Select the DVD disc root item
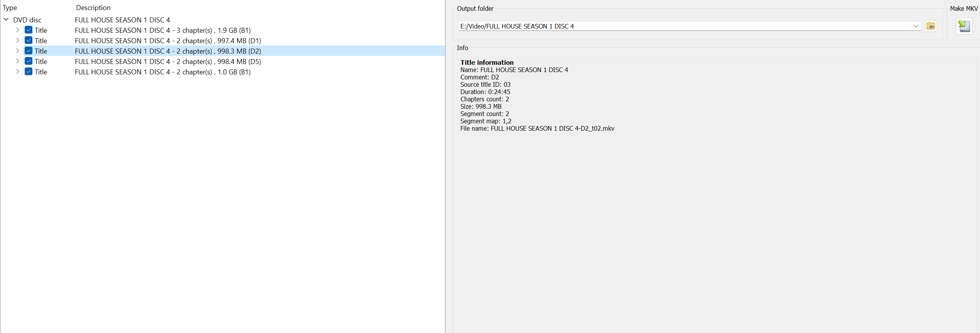This screenshot has width=980, height=333. click(27, 20)
